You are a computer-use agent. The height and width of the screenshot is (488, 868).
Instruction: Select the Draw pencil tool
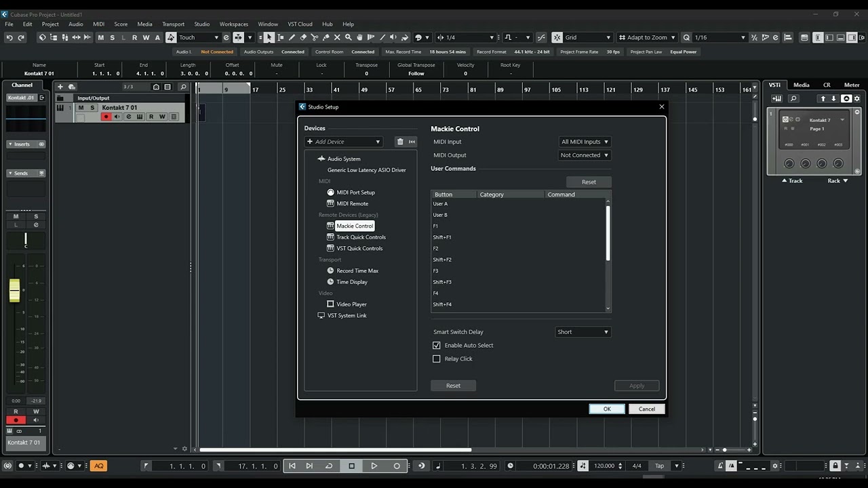(x=292, y=37)
